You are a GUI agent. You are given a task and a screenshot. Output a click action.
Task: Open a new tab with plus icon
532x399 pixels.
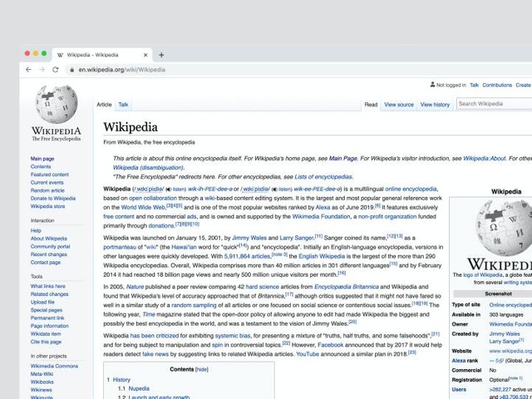[161, 55]
